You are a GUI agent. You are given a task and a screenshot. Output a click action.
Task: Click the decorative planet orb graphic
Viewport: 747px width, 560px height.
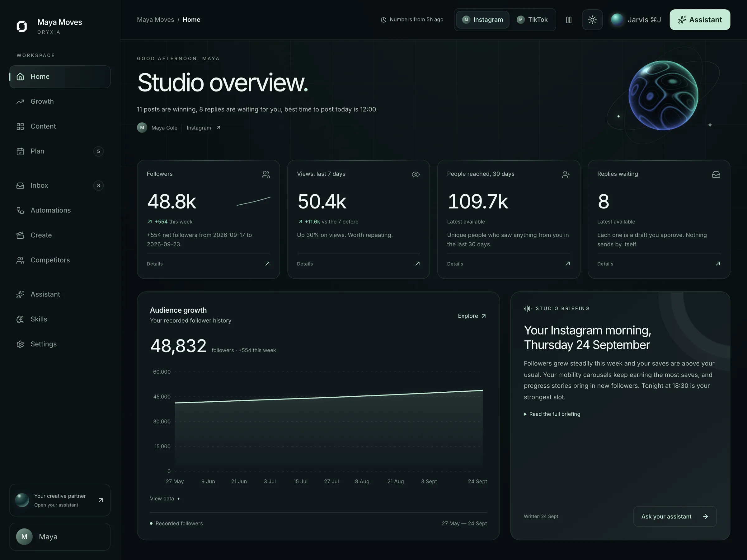663,96
